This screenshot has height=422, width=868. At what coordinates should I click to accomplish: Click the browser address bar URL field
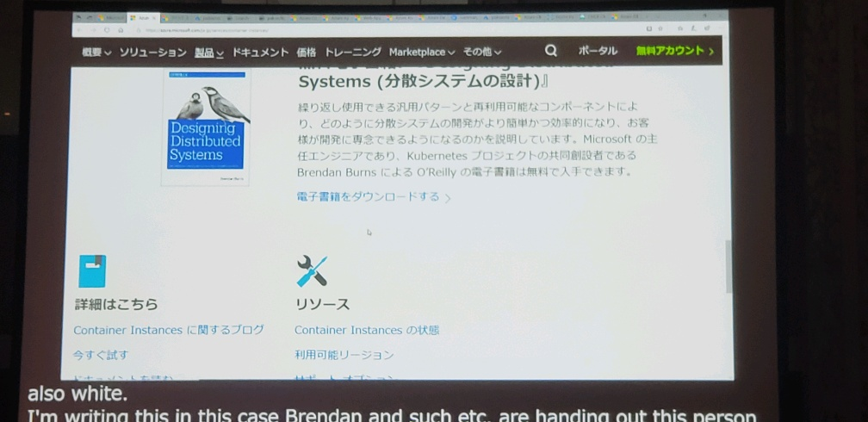(387, 30)
